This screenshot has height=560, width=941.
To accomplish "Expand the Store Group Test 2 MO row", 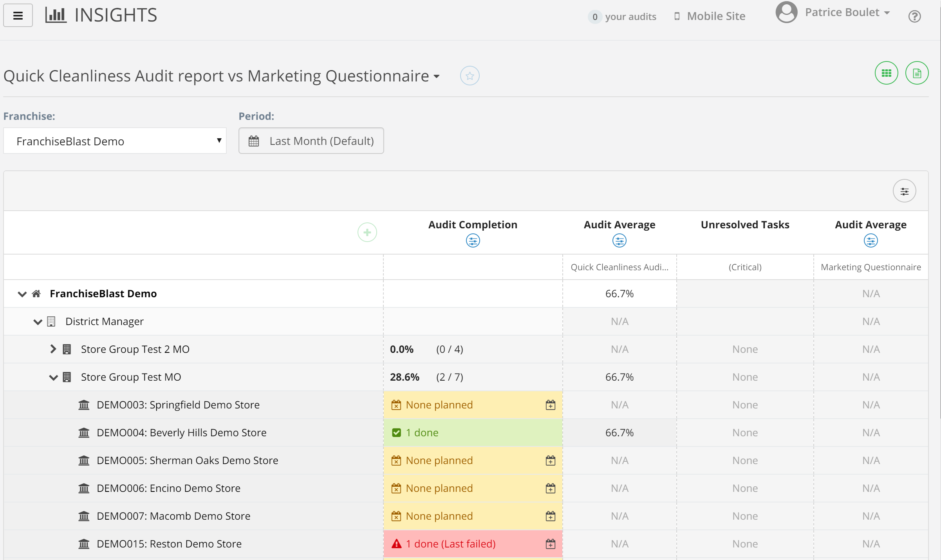I will [53, 349].
